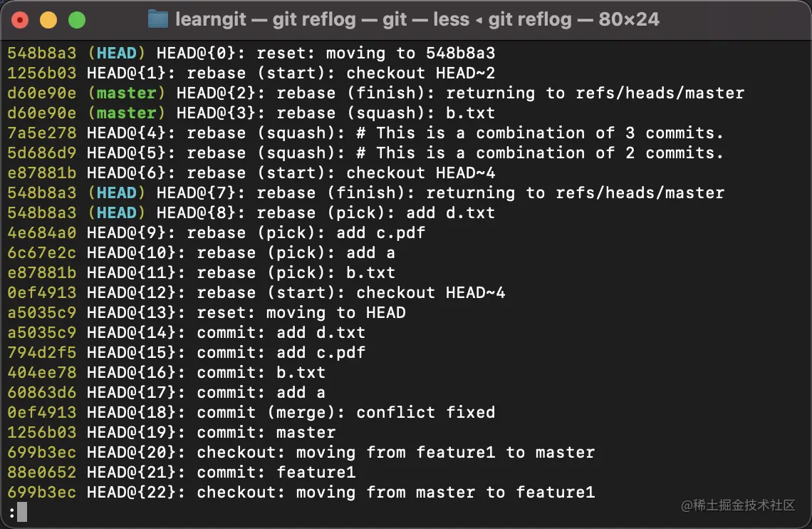812x529 pixels.
Task: Select the HEAD label on the first line
Action: (116, 53)
